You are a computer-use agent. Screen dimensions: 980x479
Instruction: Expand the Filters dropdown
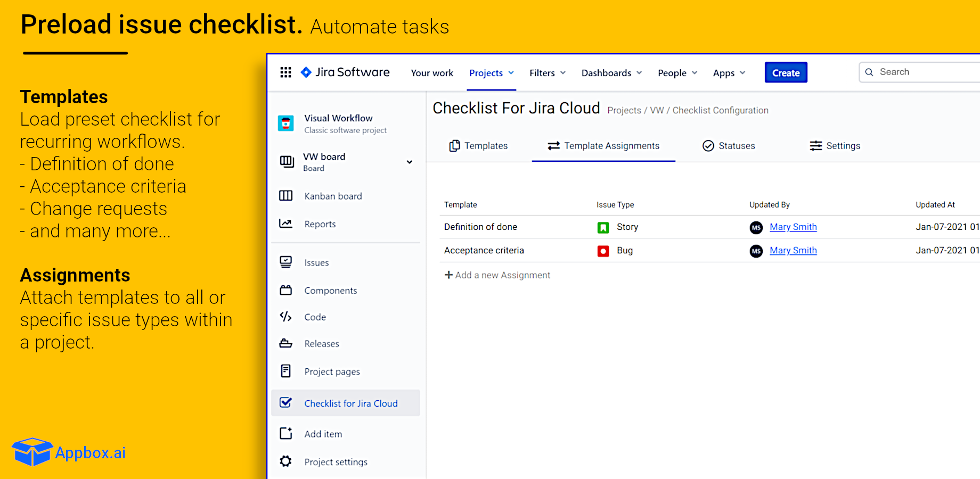click(547, 73)
